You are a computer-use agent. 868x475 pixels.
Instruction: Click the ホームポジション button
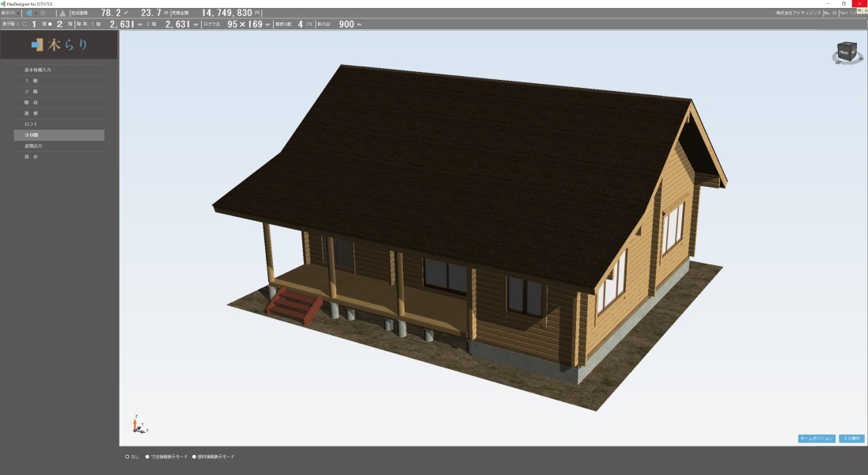pyautogui.click(x=816, y=438)
